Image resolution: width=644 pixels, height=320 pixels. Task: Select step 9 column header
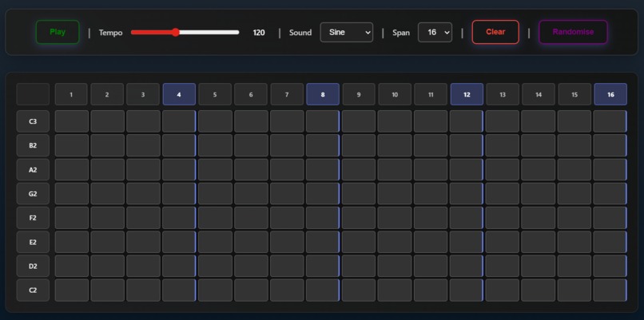point(359,94)
